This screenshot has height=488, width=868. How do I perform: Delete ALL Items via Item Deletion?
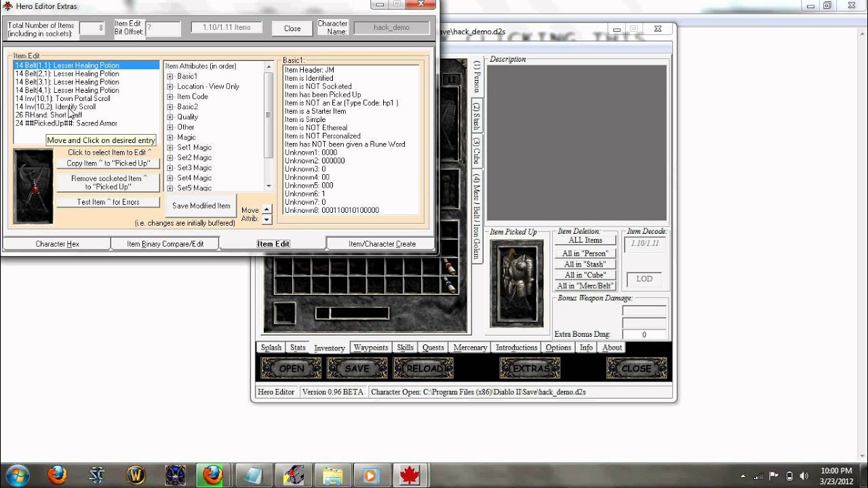pos(585,240)
